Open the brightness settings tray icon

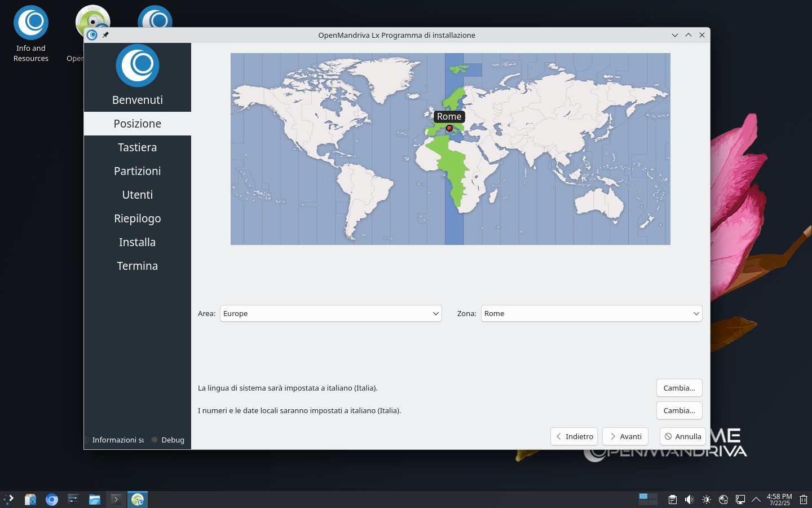pyautogui.click(x=706, y=500)
